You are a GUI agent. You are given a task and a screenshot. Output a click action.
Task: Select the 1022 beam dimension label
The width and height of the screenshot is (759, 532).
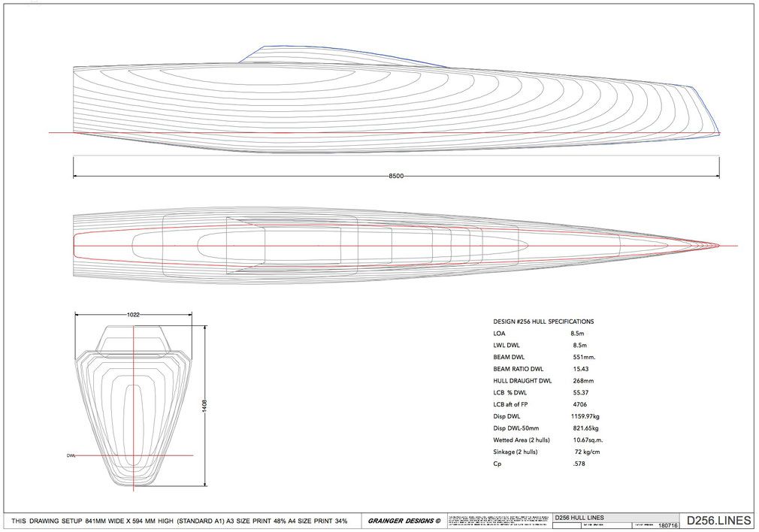tap(133, 316)
